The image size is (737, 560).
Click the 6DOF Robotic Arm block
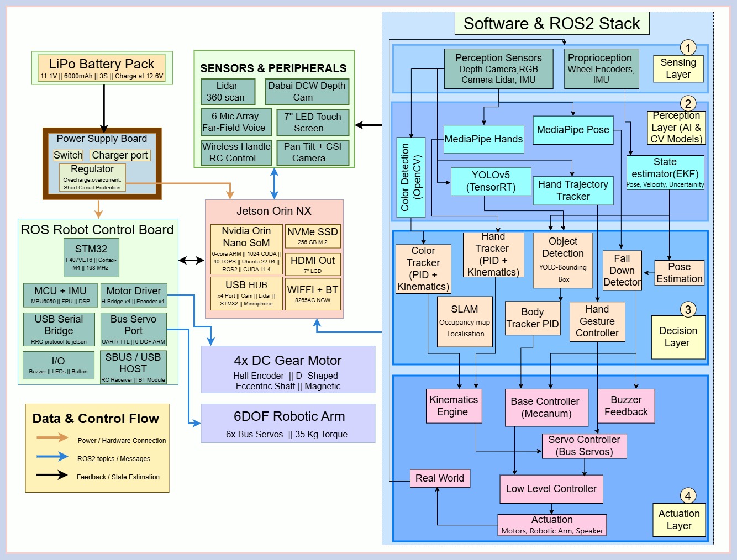(288, 423)
